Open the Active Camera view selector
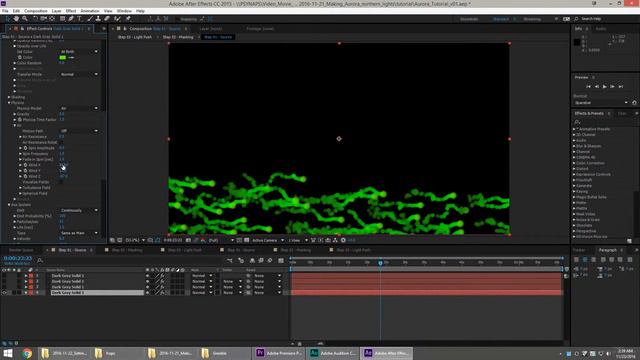This screenshot has width=640, height=360. (x=268, y=240)
